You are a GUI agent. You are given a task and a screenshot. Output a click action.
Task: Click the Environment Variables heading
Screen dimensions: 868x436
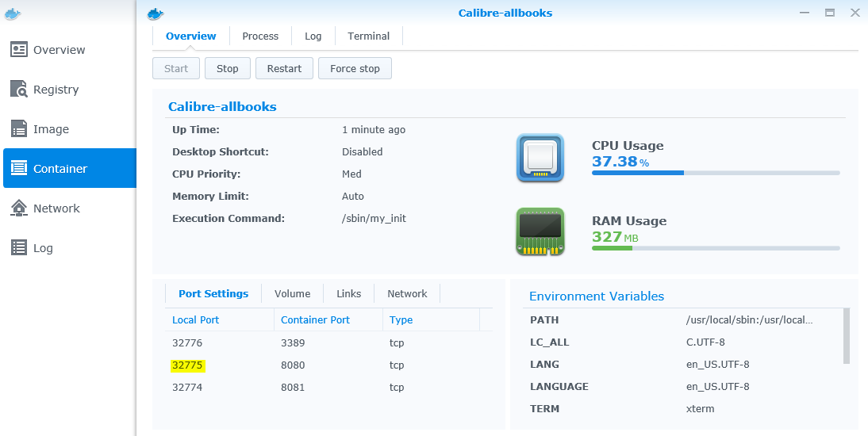pyautogui.click(x=596, y=296)
